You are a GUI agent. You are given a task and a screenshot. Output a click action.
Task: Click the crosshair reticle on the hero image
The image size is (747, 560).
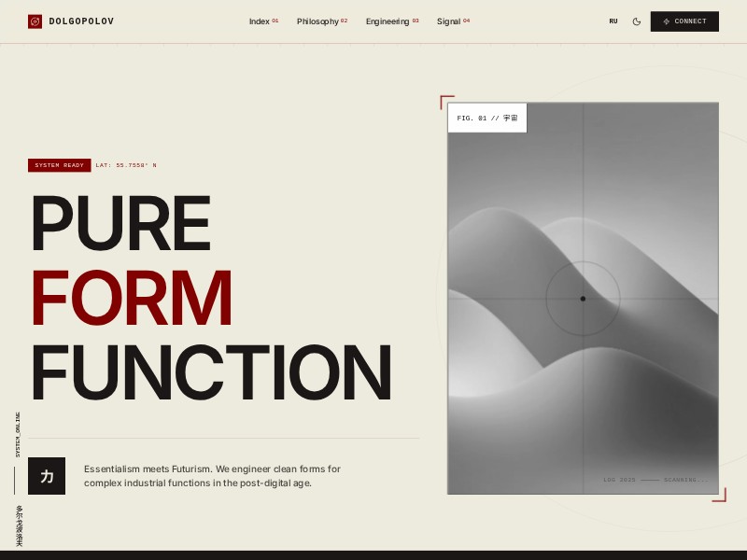pyautogui.click(x=583, y=299)
